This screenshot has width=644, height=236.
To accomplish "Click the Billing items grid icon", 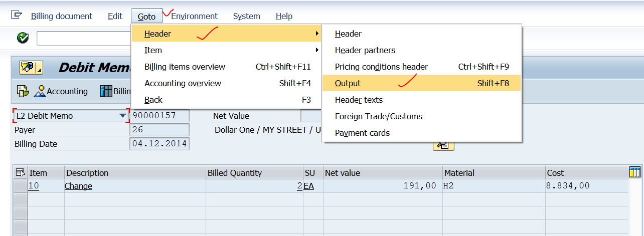I will [x=106, y=91].
